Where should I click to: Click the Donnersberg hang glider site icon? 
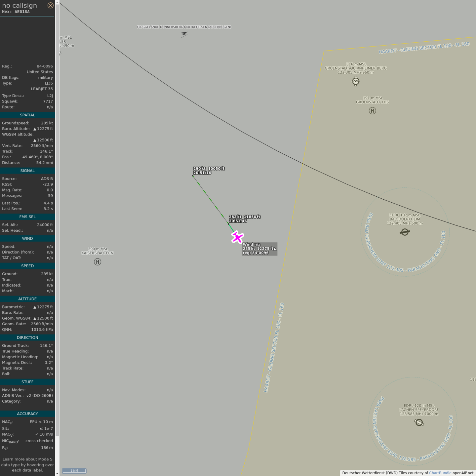[x=184, y=34]
